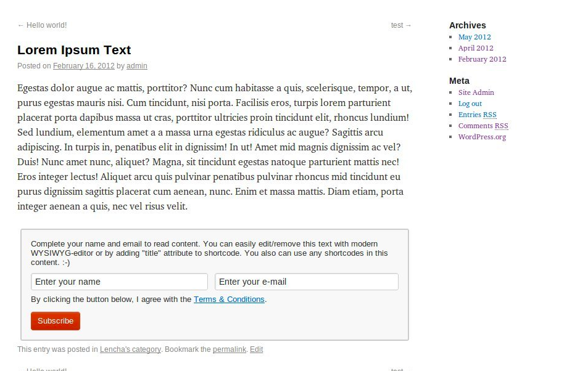The width and height of the screenshot is (588, 371).
Task: Open the permalink link
Action: coord(230,349)
